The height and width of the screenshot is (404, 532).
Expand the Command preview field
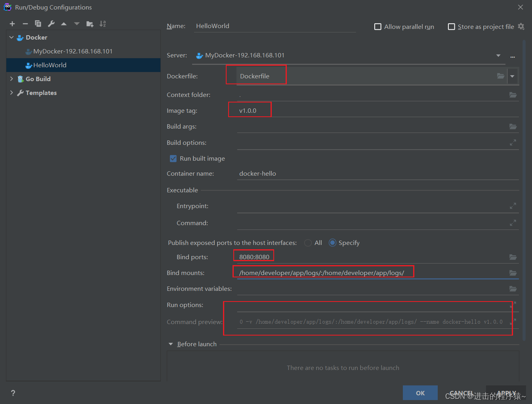513,322
